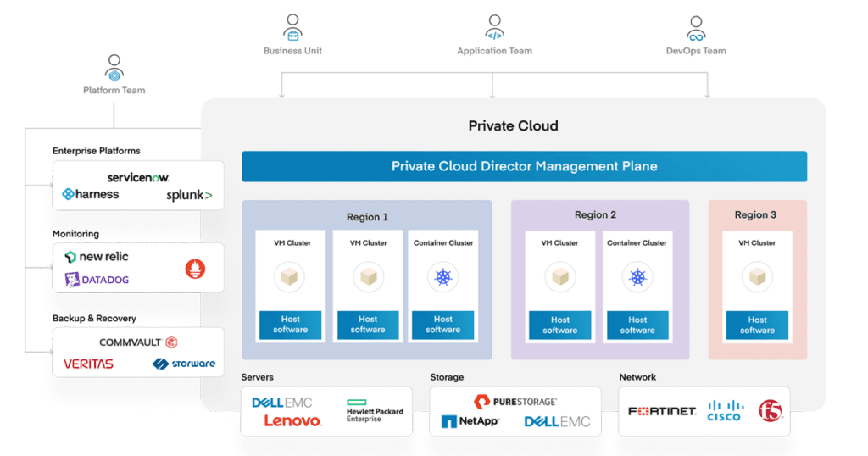Click the VM cube icon in Region 3
The image size is (868, 456).
coord(757,277)
